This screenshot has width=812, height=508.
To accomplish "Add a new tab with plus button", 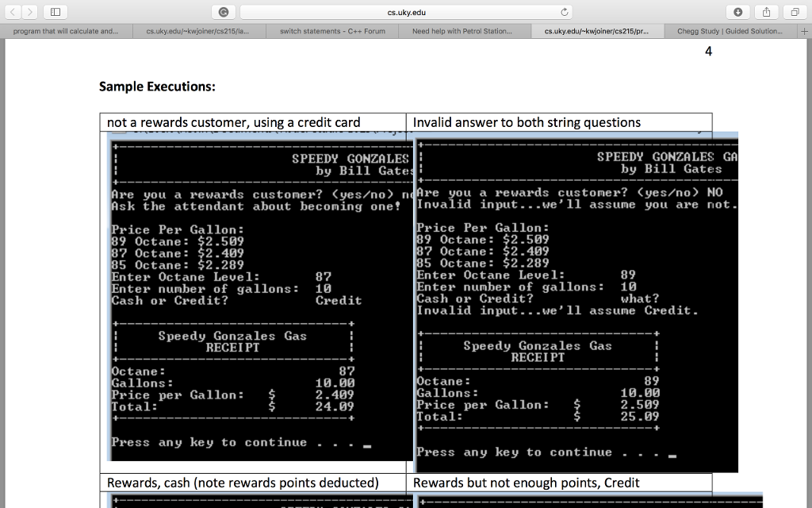I will click(804, 31).
